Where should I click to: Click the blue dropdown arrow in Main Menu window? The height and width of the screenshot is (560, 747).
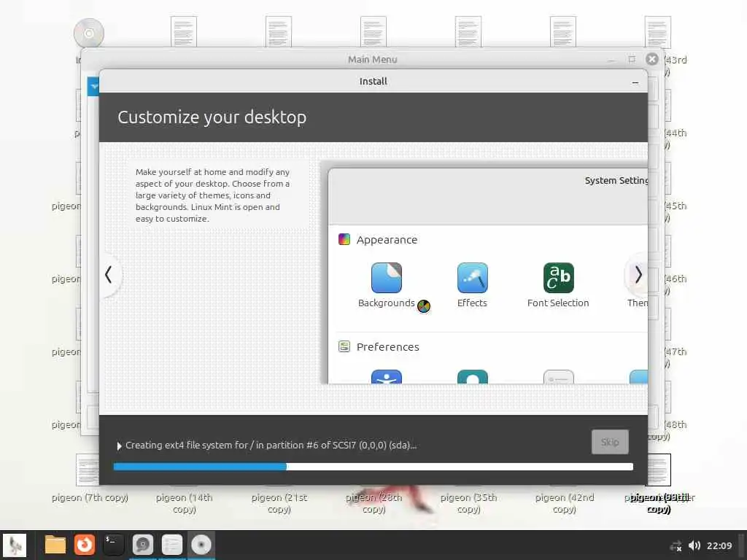[x=93, y=87]
